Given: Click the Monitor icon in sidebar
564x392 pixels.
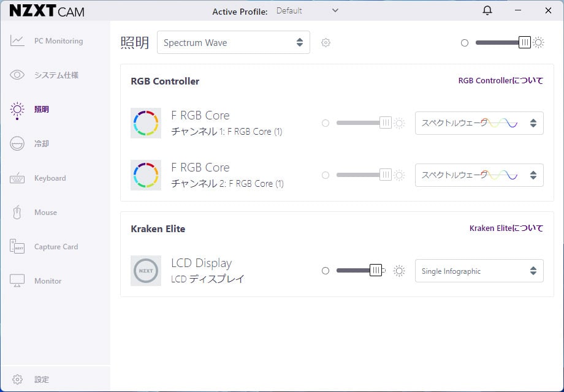Looking at the screenshot, I should (x=17, y=281).
